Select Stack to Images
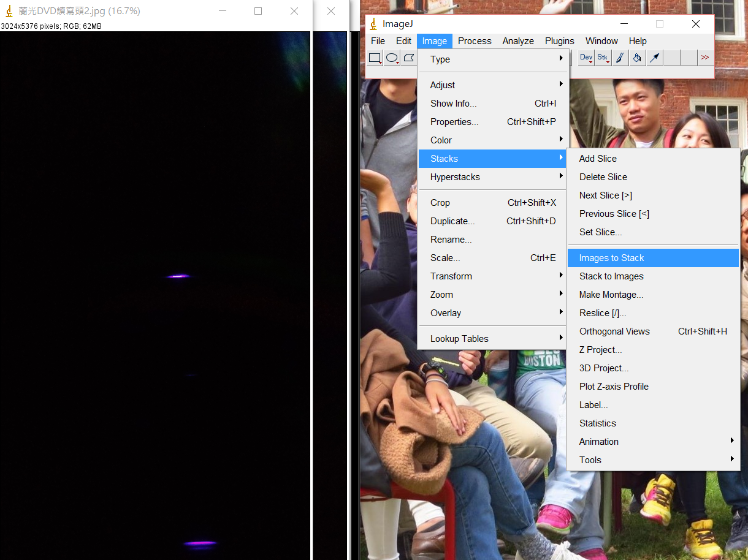748x560 pixels. click(x=654, y=276)
